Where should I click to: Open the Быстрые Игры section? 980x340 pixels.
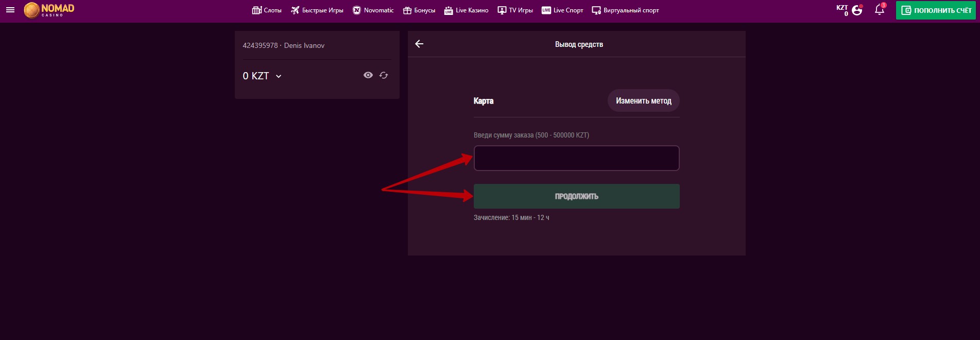tap(317, 10)
